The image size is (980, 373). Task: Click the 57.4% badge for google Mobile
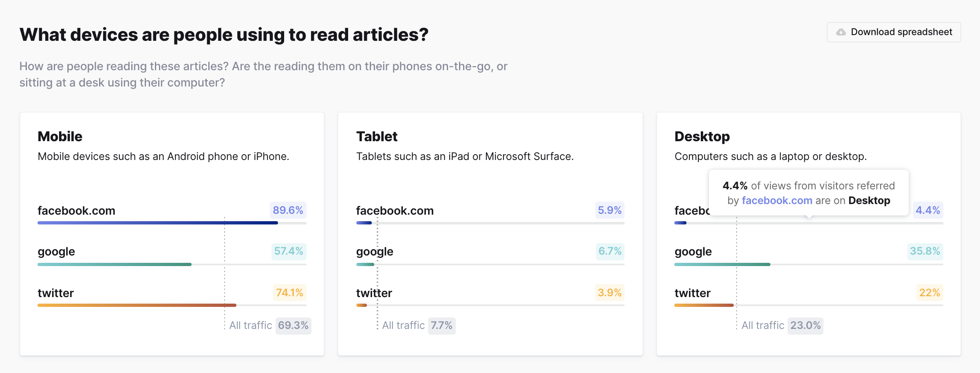(288, 251)
